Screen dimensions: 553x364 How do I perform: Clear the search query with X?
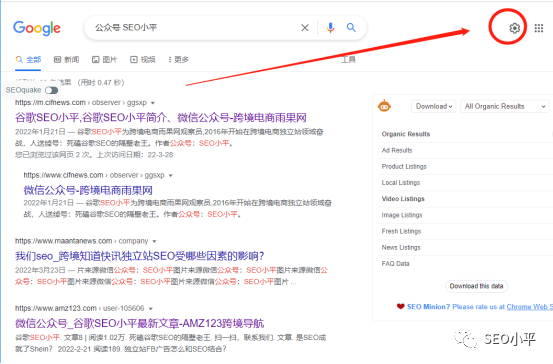[x=305, y=28]
